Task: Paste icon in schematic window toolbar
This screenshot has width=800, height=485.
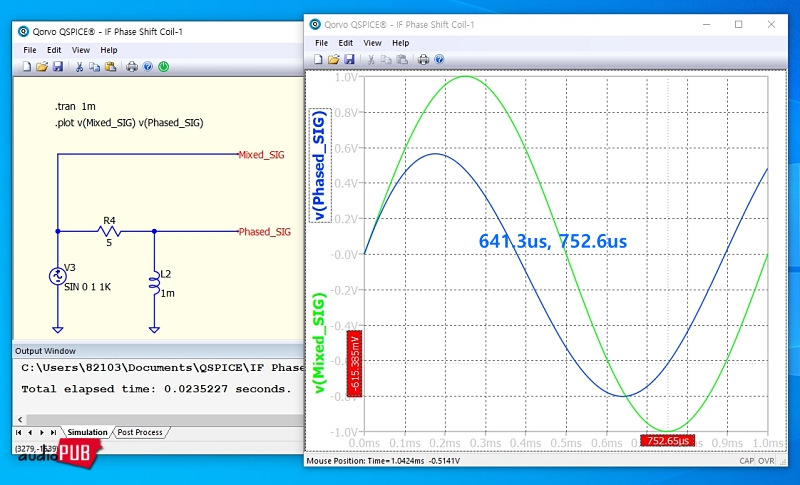Action: [110, 67]
